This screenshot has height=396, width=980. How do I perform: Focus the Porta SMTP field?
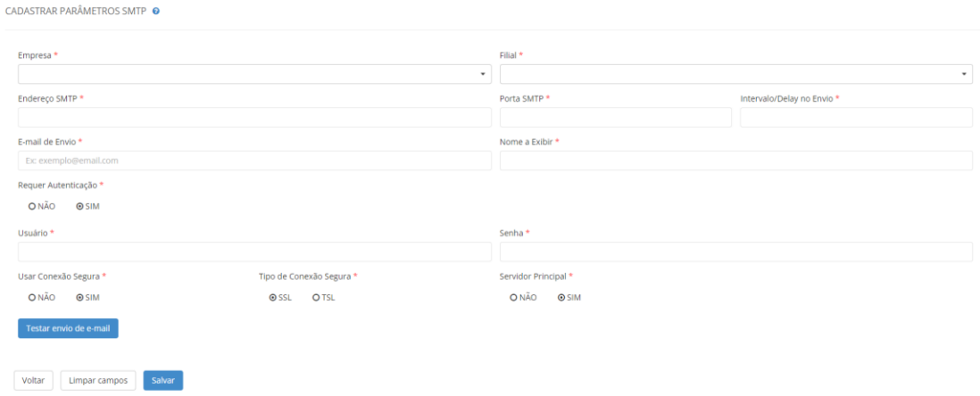(x=615, y=118)
